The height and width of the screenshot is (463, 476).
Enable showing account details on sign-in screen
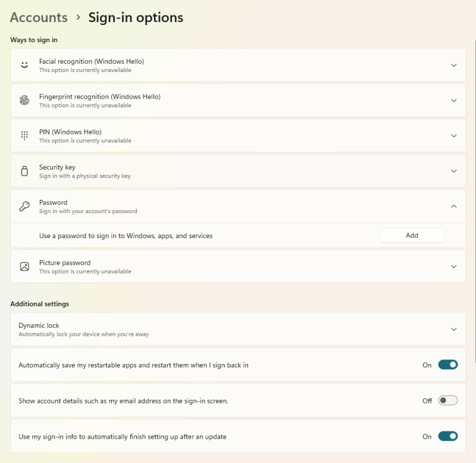(447, 401)
